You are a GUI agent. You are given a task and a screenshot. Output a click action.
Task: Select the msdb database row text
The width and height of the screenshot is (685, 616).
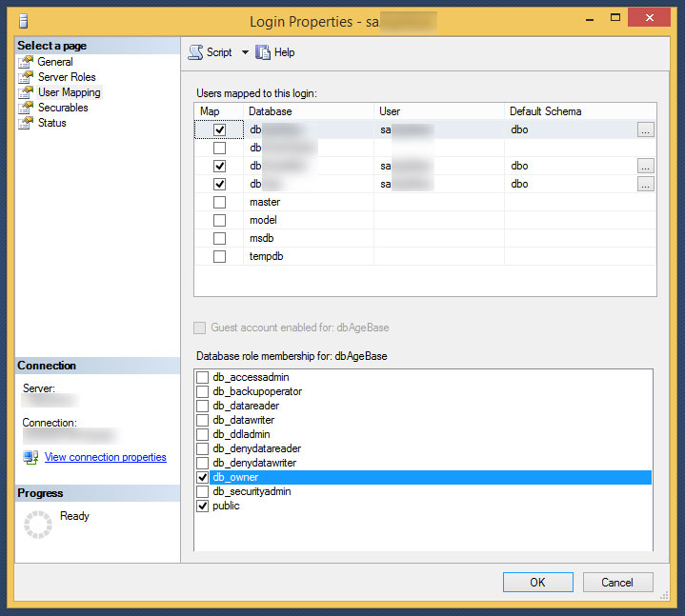click(x=261, y=238)
